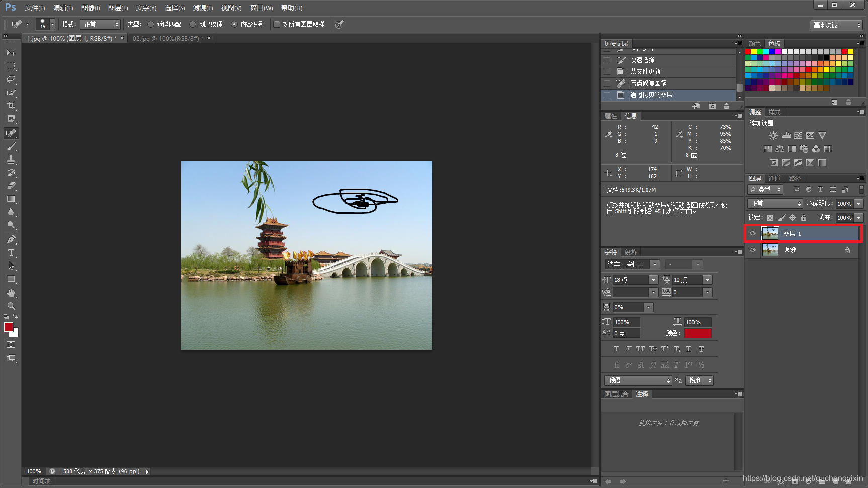The height and width of the screenshot is (488, 868).
Task: Select the Pen tool
Action: [x=11, y=239]
